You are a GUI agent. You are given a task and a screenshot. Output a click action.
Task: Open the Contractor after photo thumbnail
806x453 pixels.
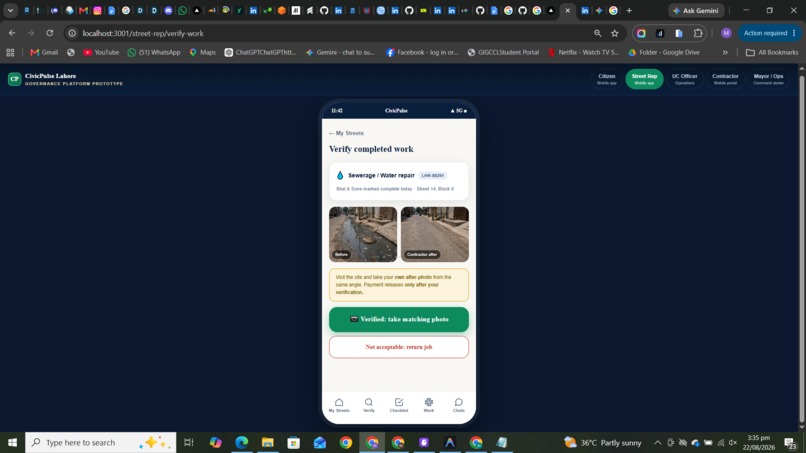[x=435, y=234]
